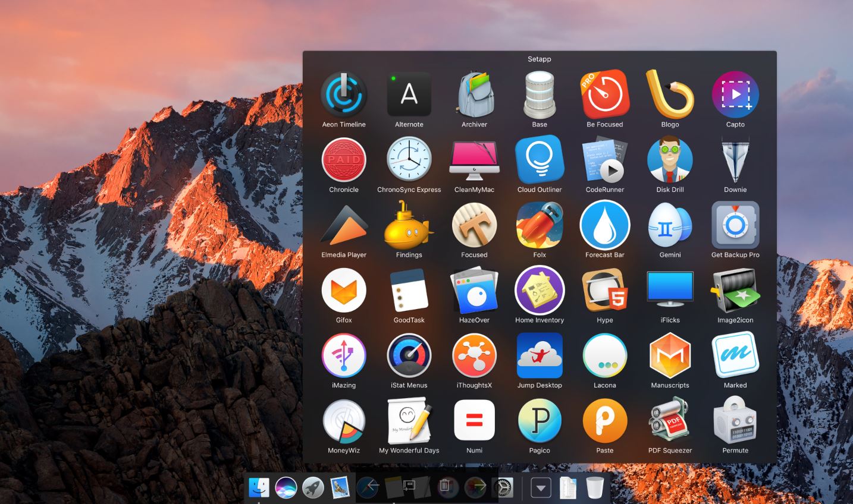Open HazeOver

pos(475,291)
